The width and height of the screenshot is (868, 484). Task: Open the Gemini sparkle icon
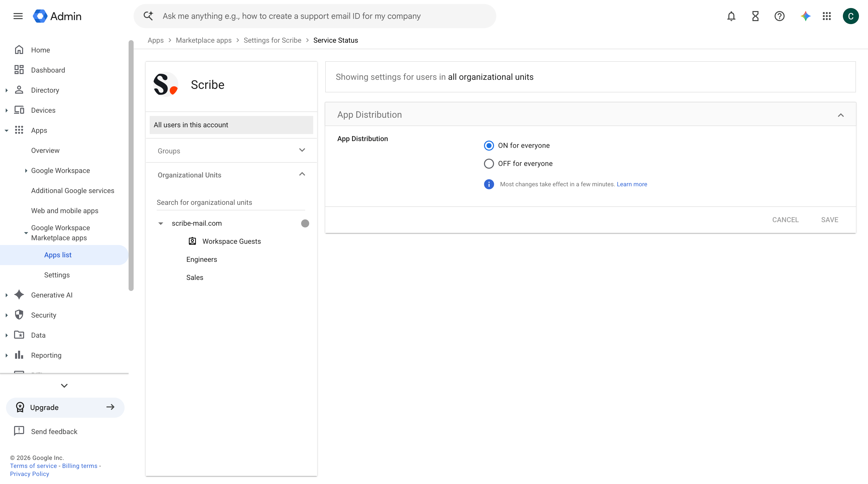pyautogui.click(x=805, y=16)
